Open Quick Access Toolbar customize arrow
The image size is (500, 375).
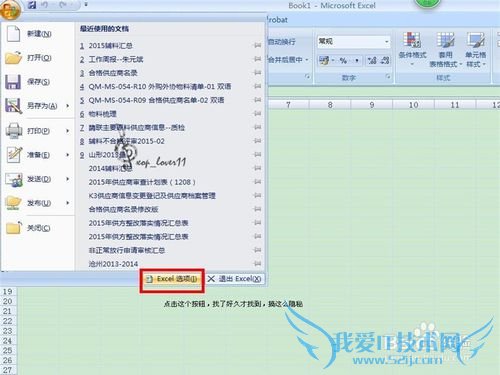pyautogui.click(x=86, y=5)
